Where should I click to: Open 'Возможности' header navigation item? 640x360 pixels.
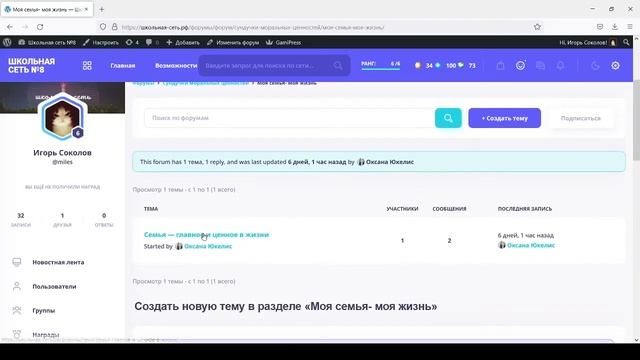tap(176, 66)
